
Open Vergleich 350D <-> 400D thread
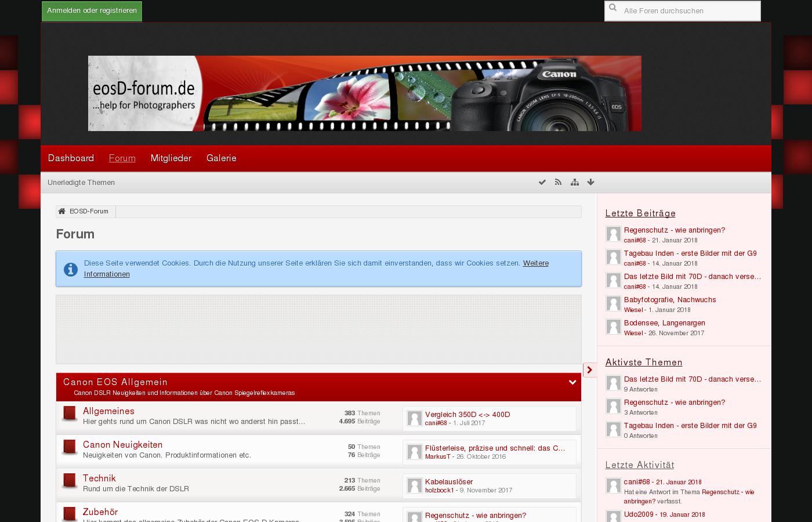click(467, 415)
